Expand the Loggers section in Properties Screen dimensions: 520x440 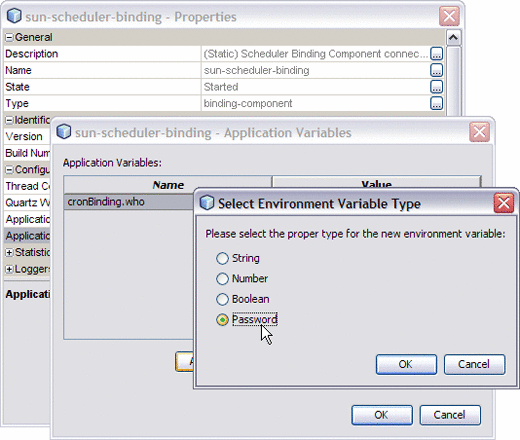9,269
